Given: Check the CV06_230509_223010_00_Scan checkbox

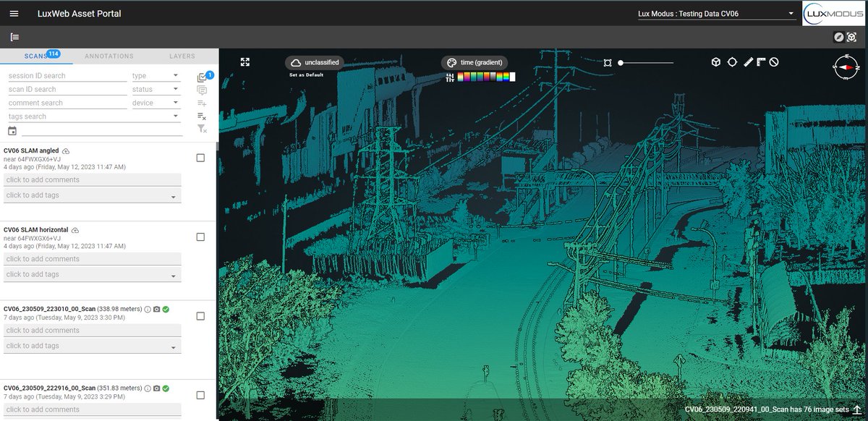Looking at the screenshot, I should point(200,316).
